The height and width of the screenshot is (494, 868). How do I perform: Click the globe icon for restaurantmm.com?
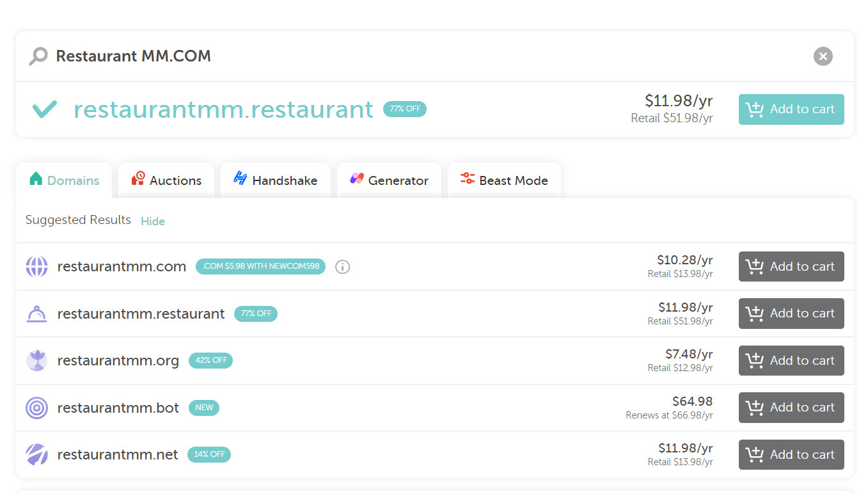(37, 267)
